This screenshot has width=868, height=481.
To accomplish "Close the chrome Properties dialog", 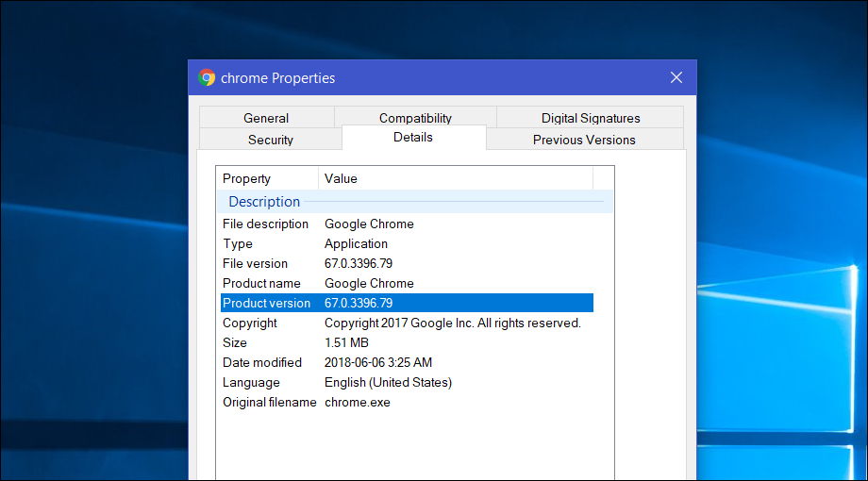I will (x=676, y=77).
